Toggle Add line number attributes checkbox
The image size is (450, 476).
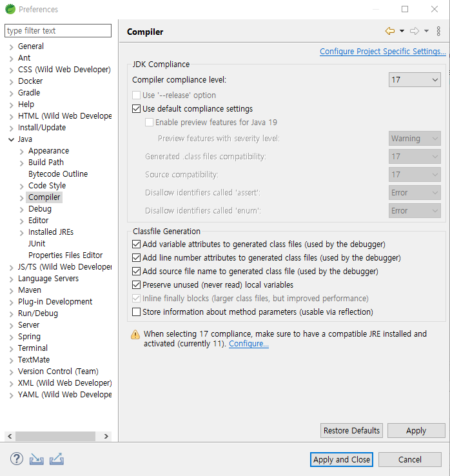(x=136, y=258)
